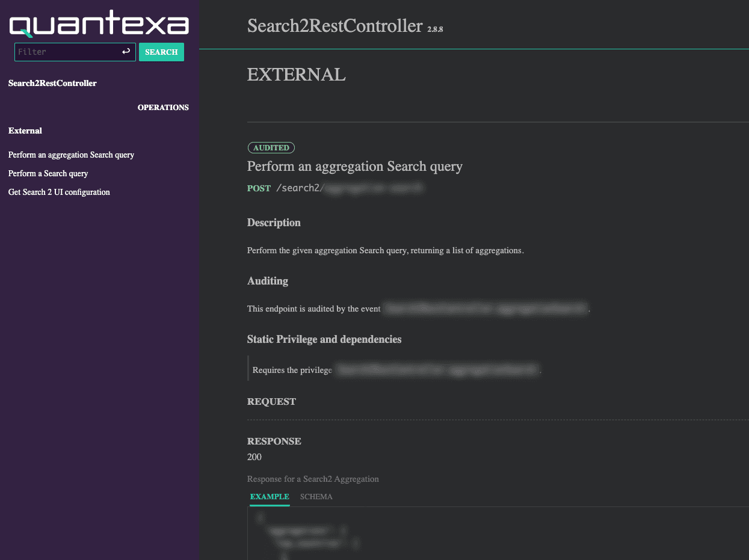Click the Quantexa logo
Viewport: 749px width, 560px height.
point(99,24)
